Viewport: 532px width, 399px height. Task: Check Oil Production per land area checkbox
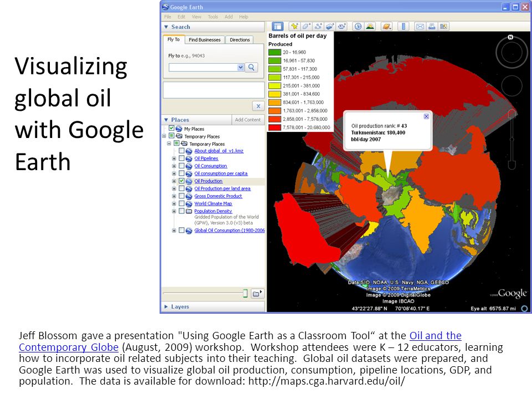click(x=182, y=188)
